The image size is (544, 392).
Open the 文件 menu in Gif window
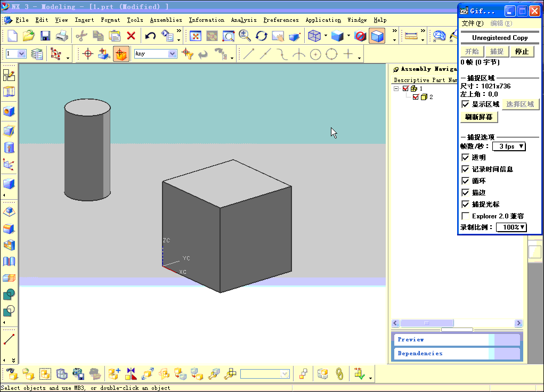473,23
